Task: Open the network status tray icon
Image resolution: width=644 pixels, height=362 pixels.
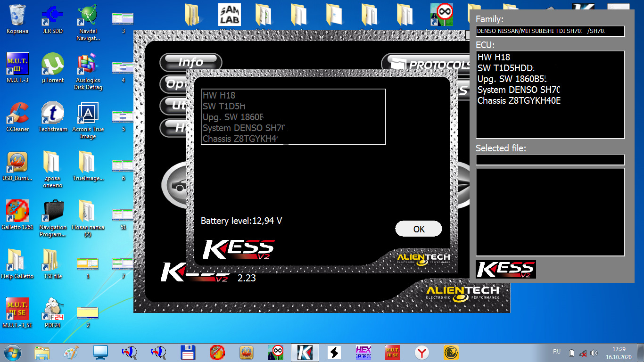Action: pos(583,353)
